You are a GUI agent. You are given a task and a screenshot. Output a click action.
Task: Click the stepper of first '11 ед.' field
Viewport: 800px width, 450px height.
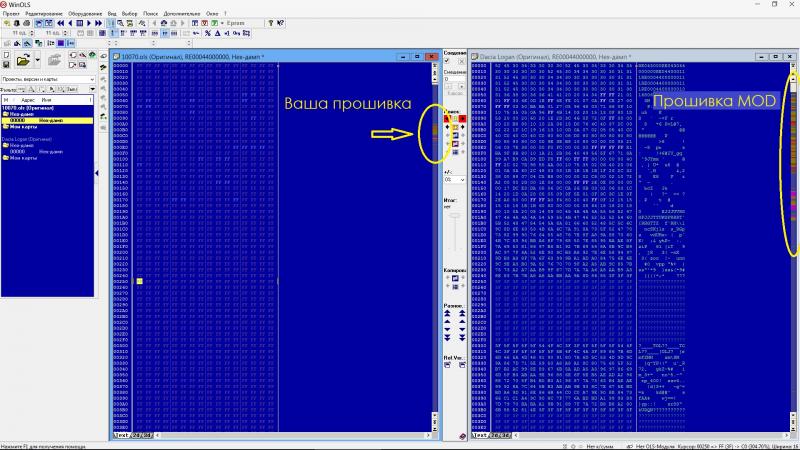[x=32, y=33]
